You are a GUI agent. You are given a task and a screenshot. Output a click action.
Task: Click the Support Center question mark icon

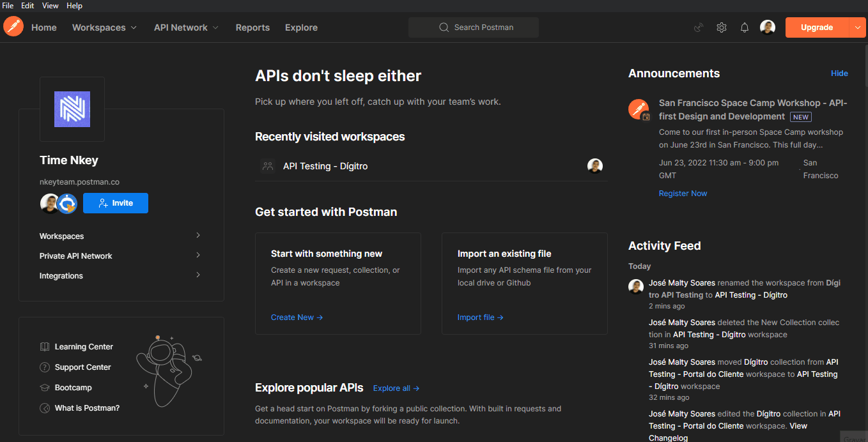(x=45, y=367)
